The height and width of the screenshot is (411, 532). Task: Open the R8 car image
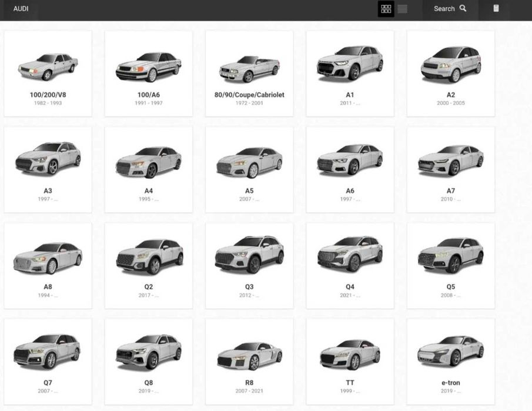coord(249,356)
